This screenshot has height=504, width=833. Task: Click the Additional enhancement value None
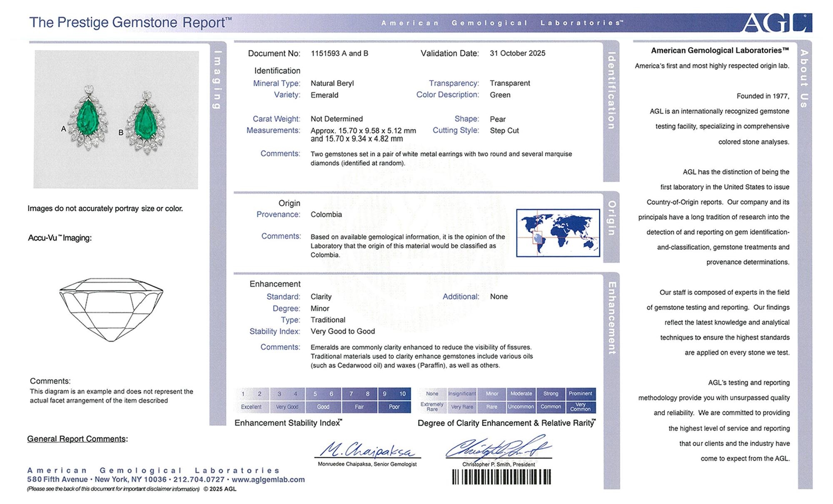499,297
